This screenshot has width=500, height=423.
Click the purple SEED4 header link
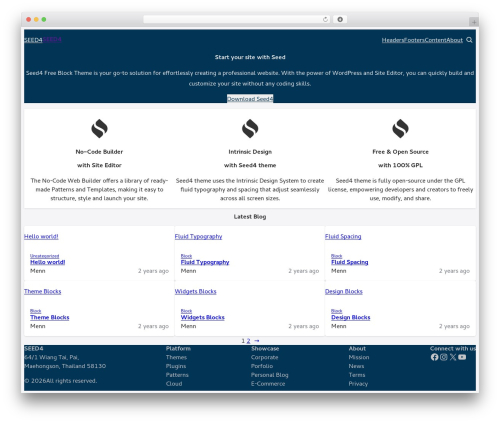tap(52, 40)
